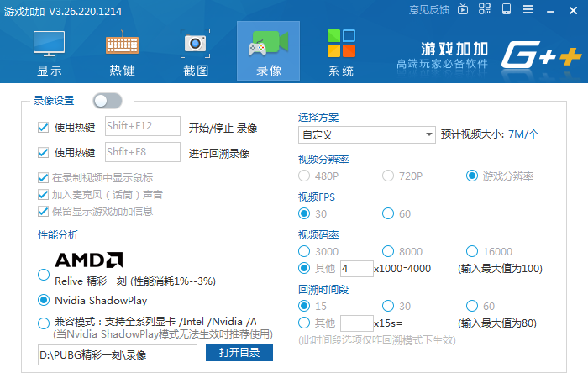Open the hamburger menu icon
The width and height of the screenshot is (588, 378).
tap(528, 9)
